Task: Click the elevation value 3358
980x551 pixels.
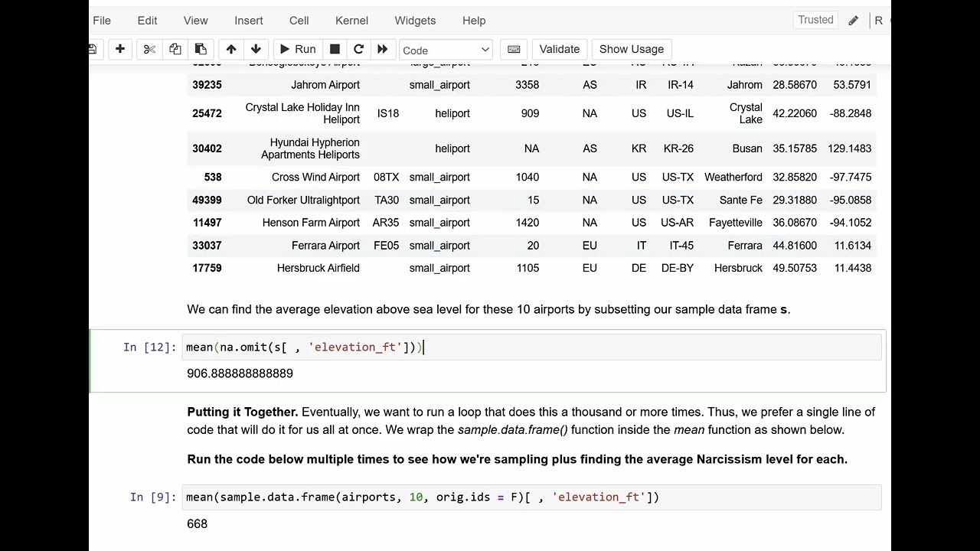Action: (x=527, y=85)
